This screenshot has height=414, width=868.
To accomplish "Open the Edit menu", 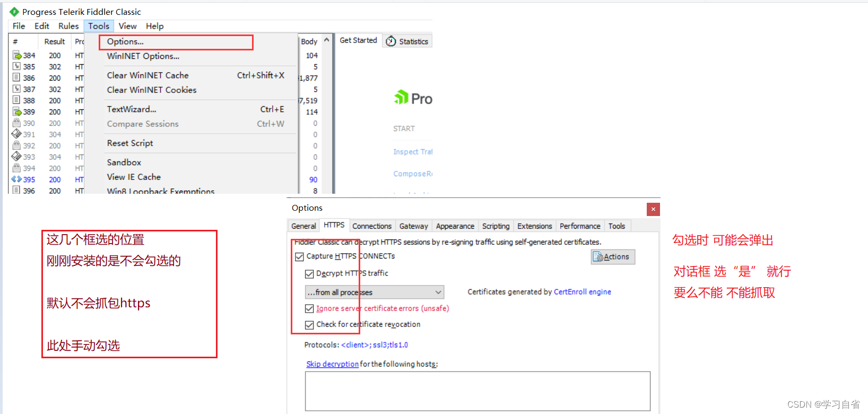I will click(x=42, y=26).
